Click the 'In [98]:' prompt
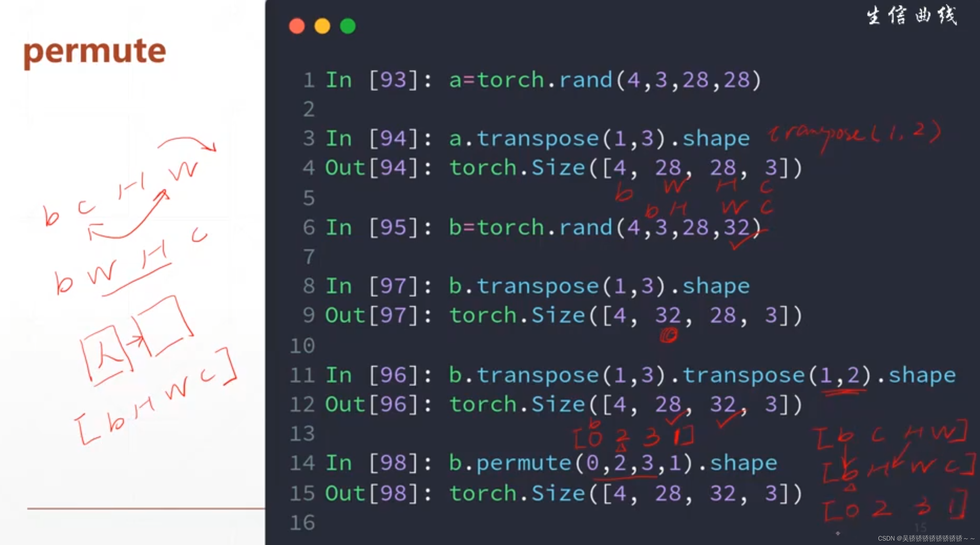 click(379, 464)
